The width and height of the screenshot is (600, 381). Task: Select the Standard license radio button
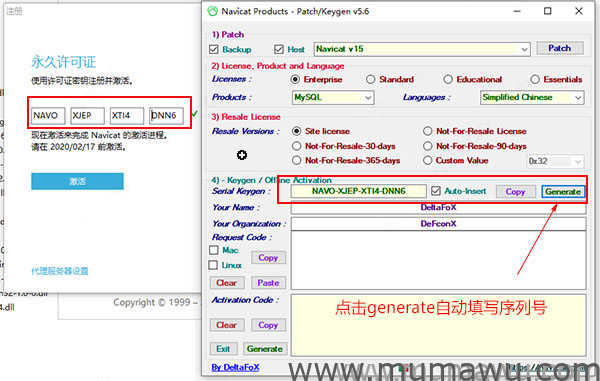tap(370, 80)
